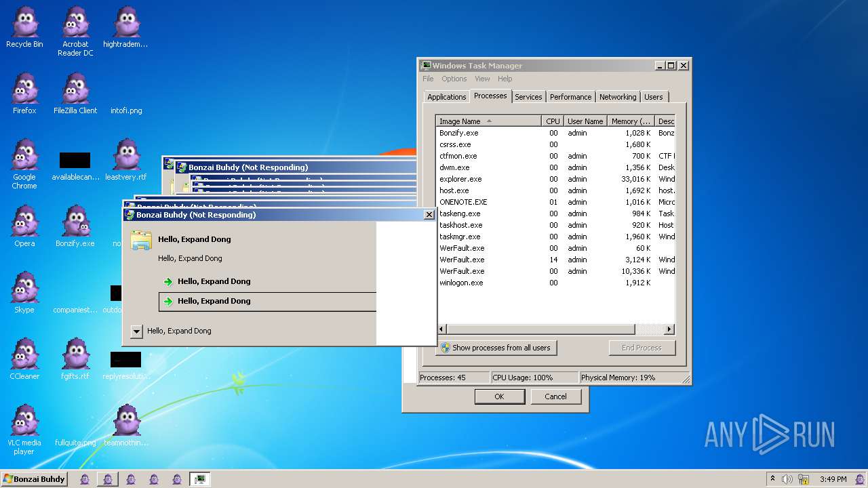Select the fullquite.png desktop file
Image resolution: width=868 pixels, height=488 pixels.
(75, 443)
